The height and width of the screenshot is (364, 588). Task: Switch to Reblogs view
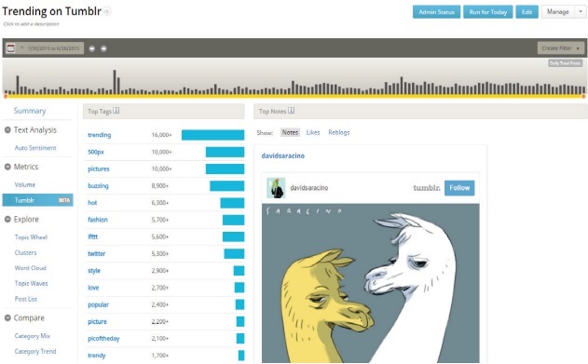339,132
